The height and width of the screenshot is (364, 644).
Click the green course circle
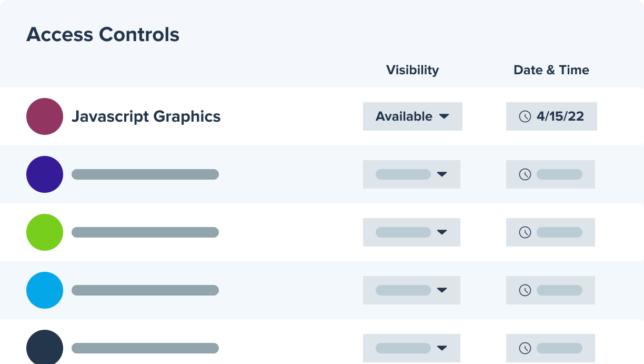tap(45, 232)
